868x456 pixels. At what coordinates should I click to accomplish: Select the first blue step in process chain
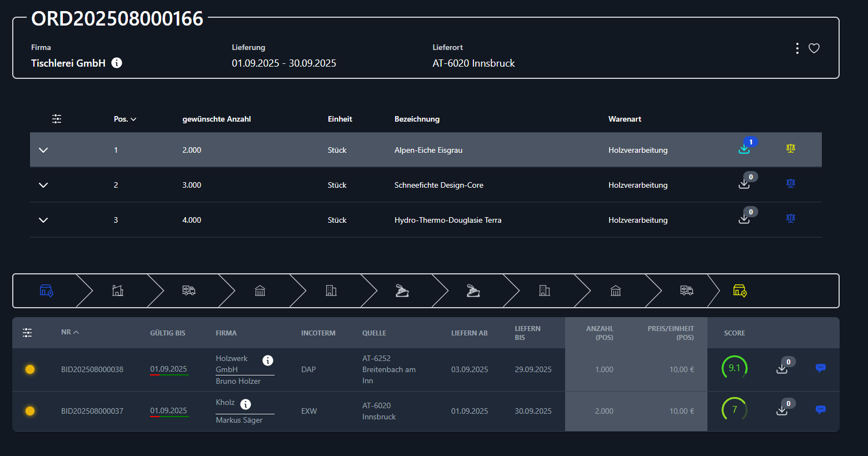pos(47,290)
